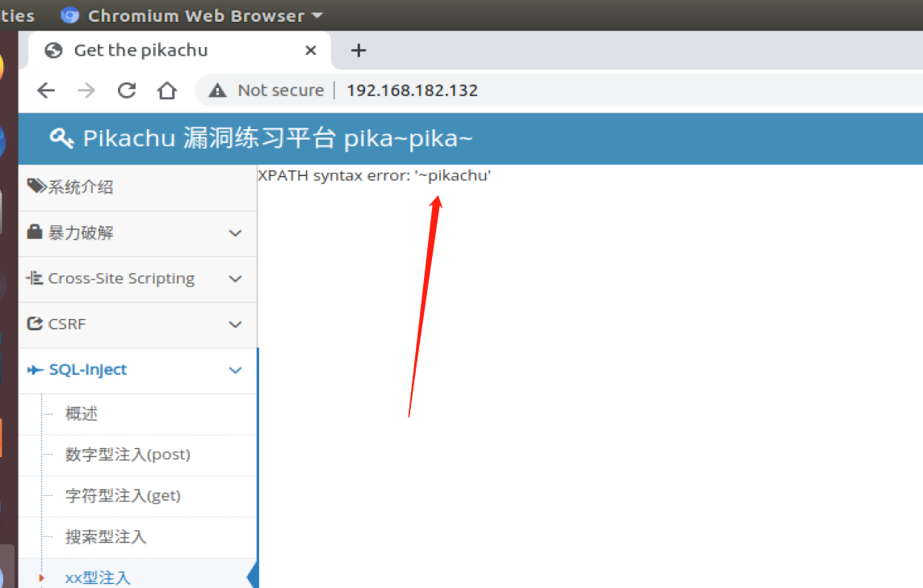Close the Get the pikachu tab
The height and width of the screenshot is (588, 923).
[x=311, y=51]
